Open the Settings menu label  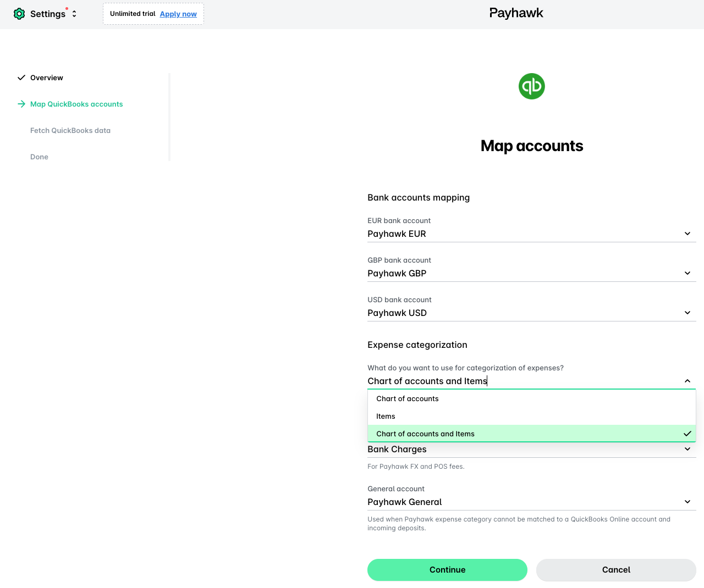(x=48, y=14)
